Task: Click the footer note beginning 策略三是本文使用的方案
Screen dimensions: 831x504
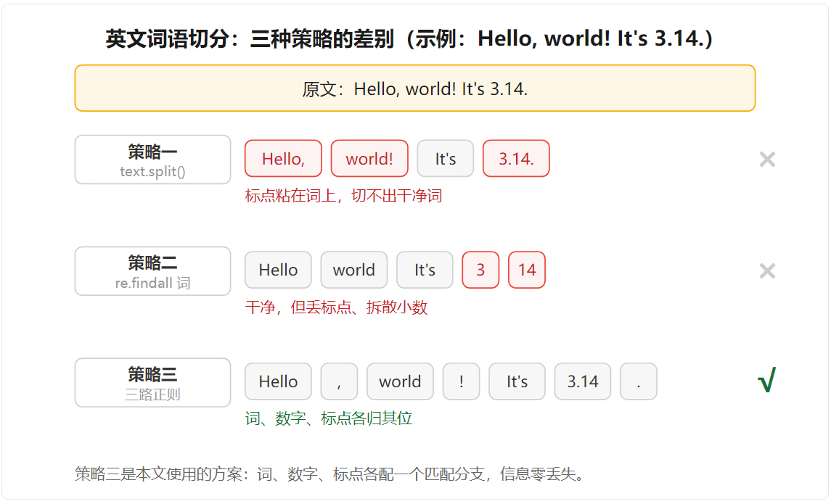Action: point(329,474)
